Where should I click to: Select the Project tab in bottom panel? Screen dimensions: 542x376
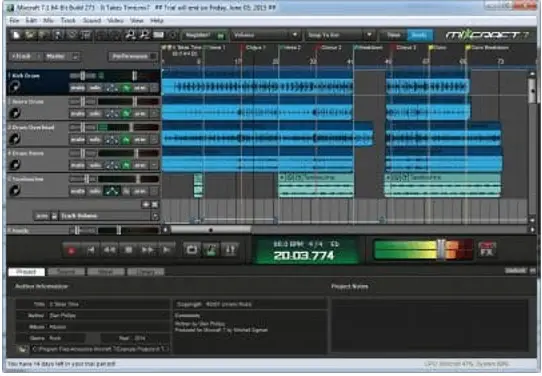tap(27, 272)
